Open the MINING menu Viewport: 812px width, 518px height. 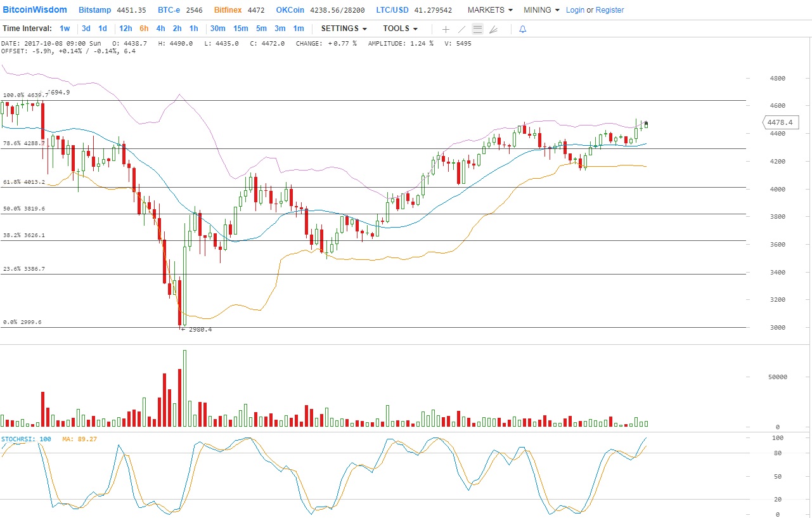tap(541, 10)
